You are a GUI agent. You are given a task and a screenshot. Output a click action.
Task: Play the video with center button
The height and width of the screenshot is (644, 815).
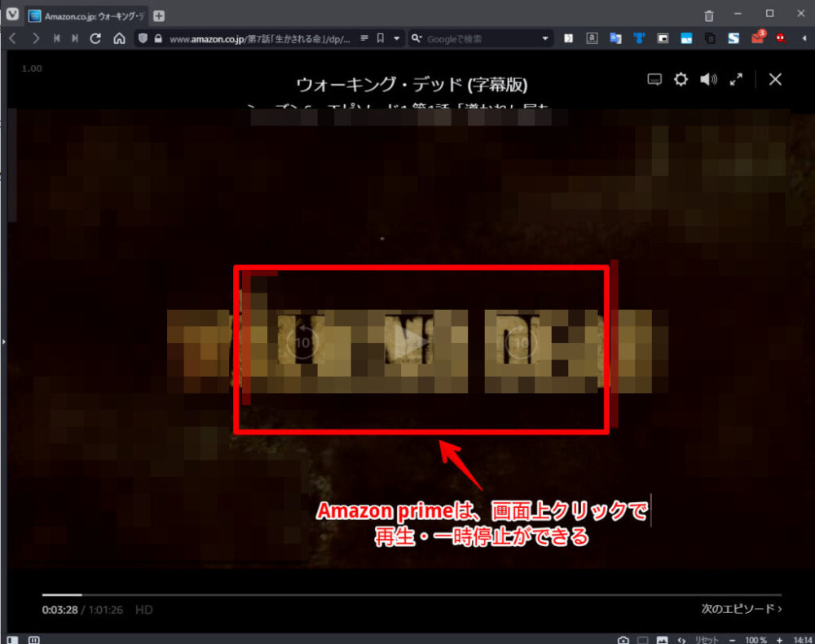tap(411, 342)
